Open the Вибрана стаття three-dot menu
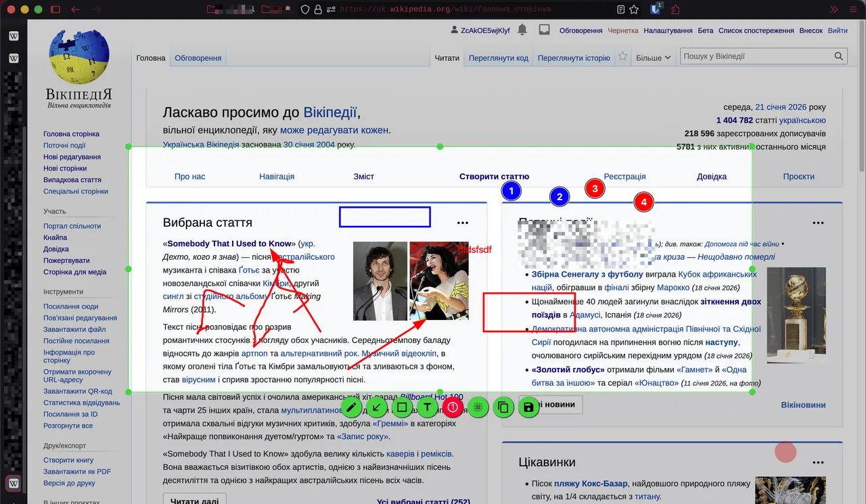866x504 pixels. tap(463, 223)
